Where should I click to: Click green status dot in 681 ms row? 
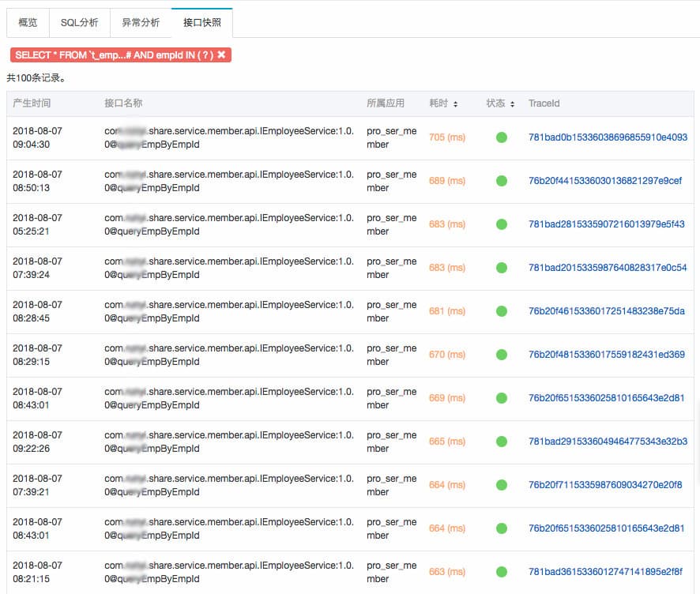pos(502,311)
